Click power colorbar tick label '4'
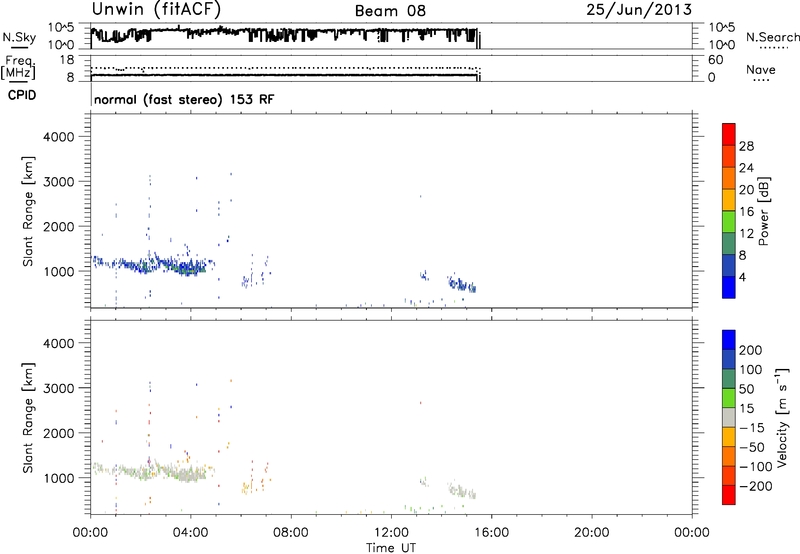The width and height of the screenshot is (800, 554). (x=743, y=277)
